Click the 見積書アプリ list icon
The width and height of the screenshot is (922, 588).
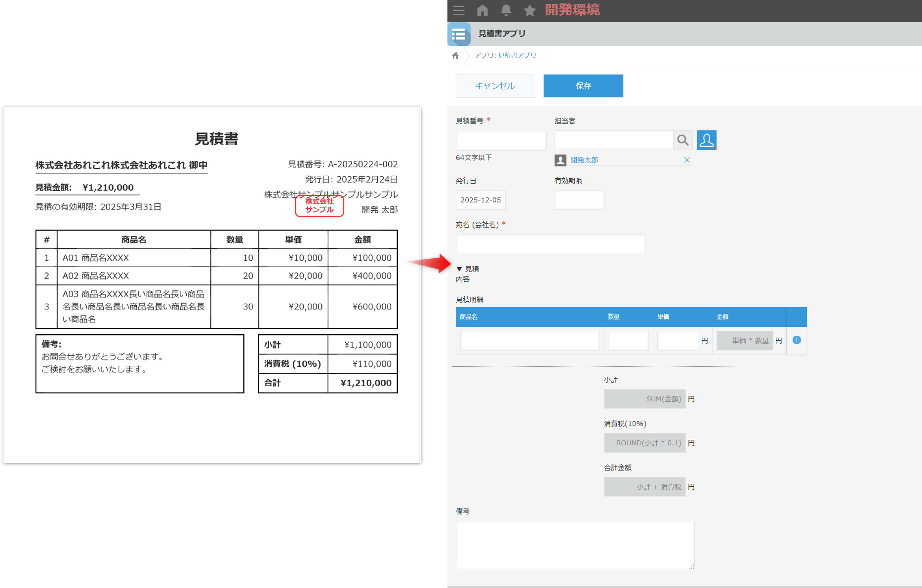[459, 34]
